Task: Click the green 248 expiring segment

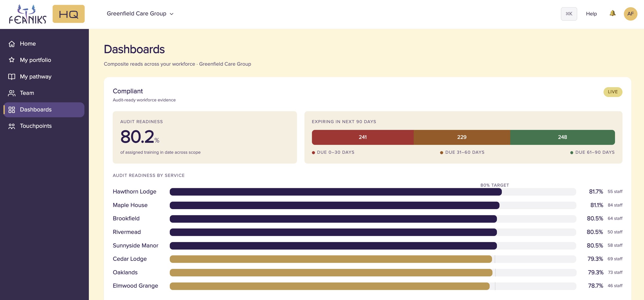Action: (562, 137)
